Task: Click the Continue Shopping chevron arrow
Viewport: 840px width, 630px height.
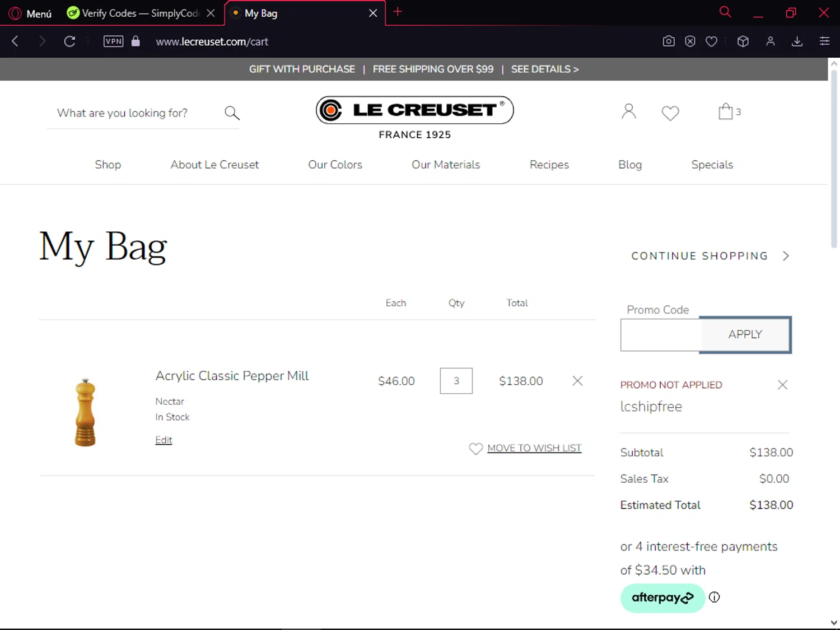Action: 786,256
